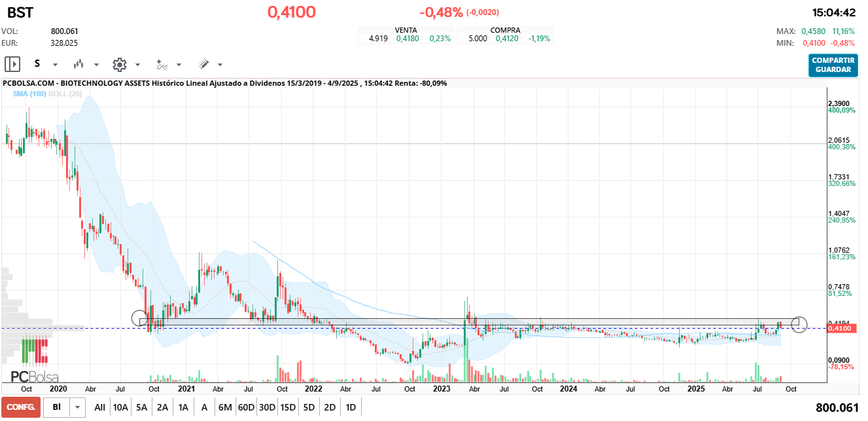The width and height of the screenshot is (868, 421).
Task: Select the All time range
Action: (99, 407)
